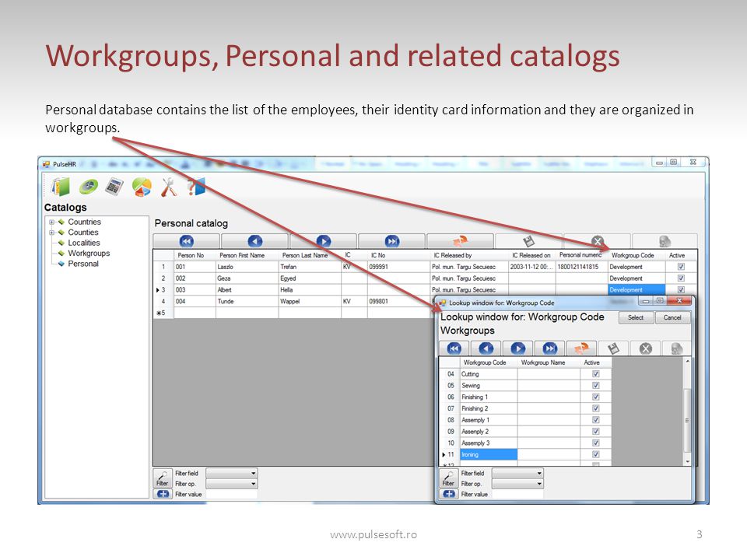This screenshot has height=560, width=747.
Task: Click Filter magnifier button in Lookup window
Action: [448, 478]
